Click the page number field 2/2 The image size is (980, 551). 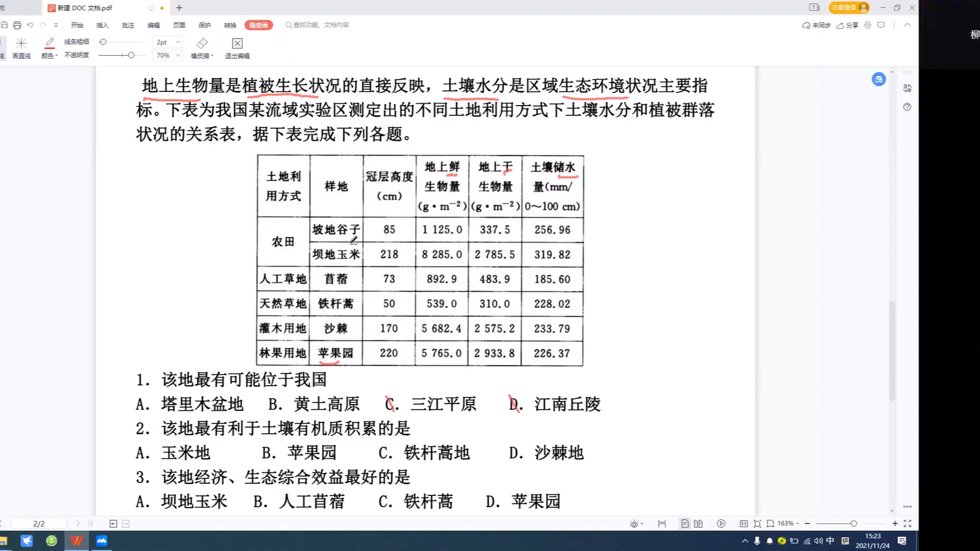coord(38,523)
